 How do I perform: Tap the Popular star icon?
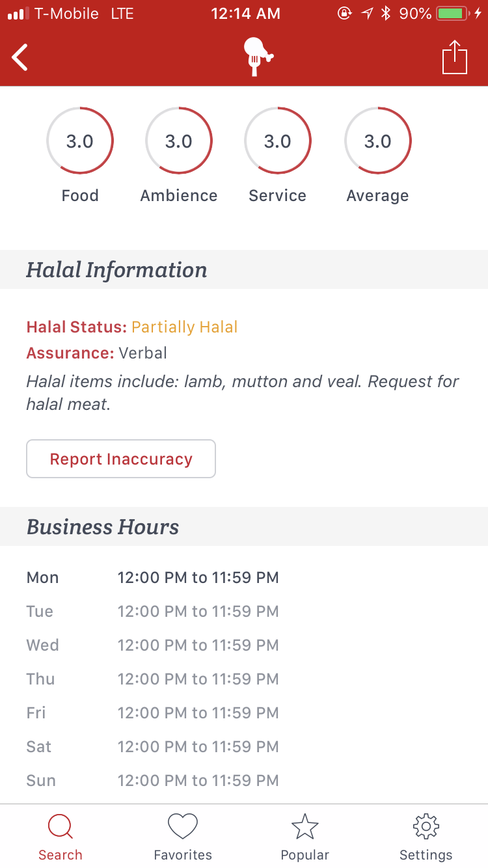305,827
